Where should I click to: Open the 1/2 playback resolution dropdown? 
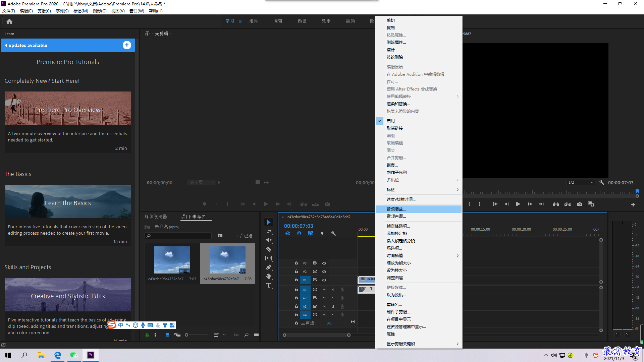pyautogui.click(x=581, y=183)
